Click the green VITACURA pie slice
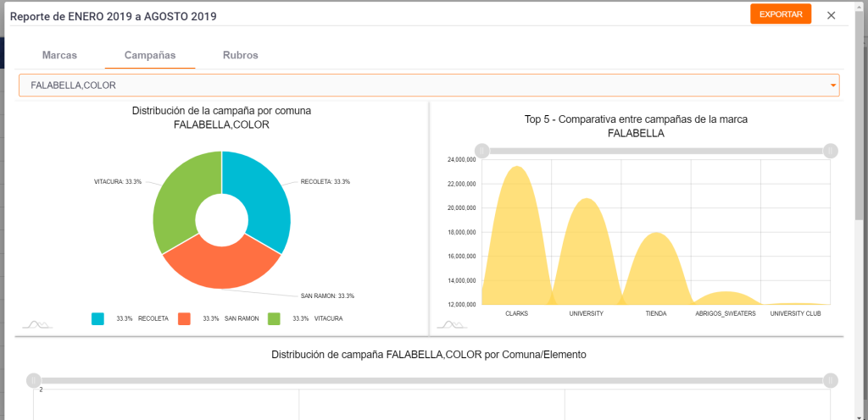Viewport: 868px width, 420px height. pyautogui.click(x=176, y=199)
